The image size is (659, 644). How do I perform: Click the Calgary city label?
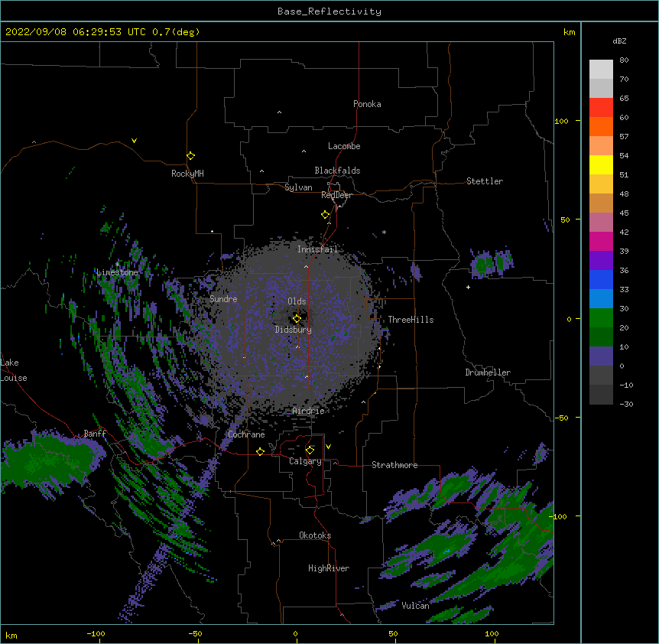click(305, 461)
